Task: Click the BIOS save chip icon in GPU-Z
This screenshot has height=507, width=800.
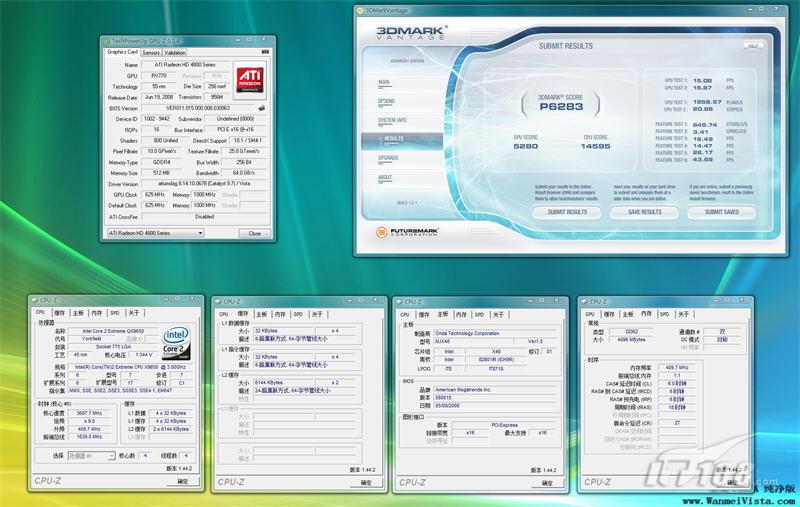Action: (x=262, y=108)
